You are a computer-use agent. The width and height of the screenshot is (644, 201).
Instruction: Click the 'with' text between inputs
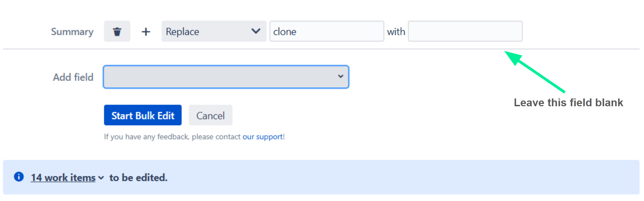[396, 32]
